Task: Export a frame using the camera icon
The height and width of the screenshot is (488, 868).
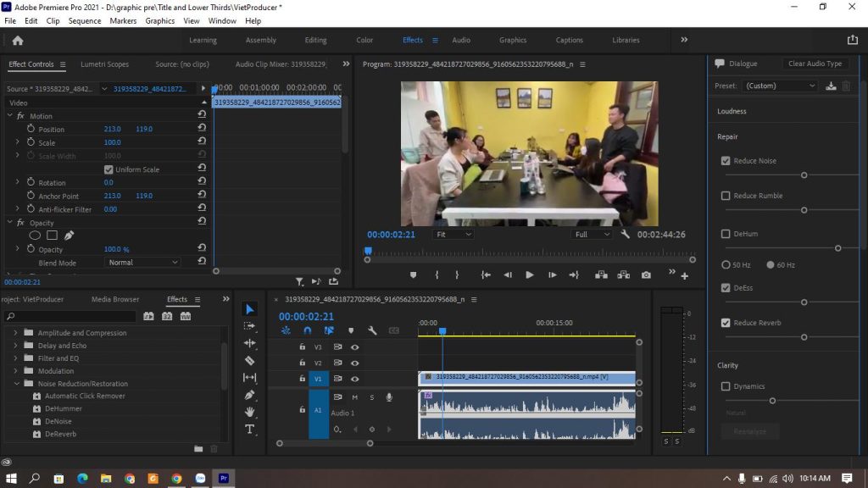Action: click(x=647, y=274)
